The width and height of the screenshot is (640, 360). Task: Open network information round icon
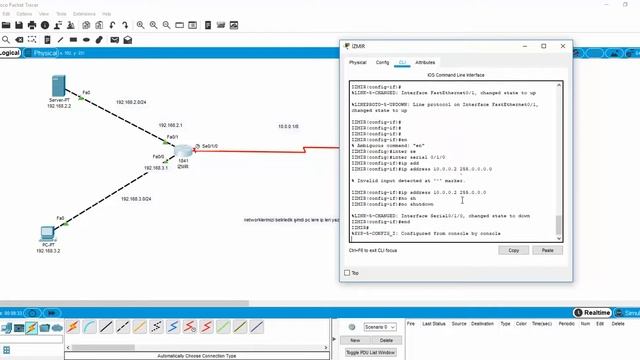click(x=45, y=25)
